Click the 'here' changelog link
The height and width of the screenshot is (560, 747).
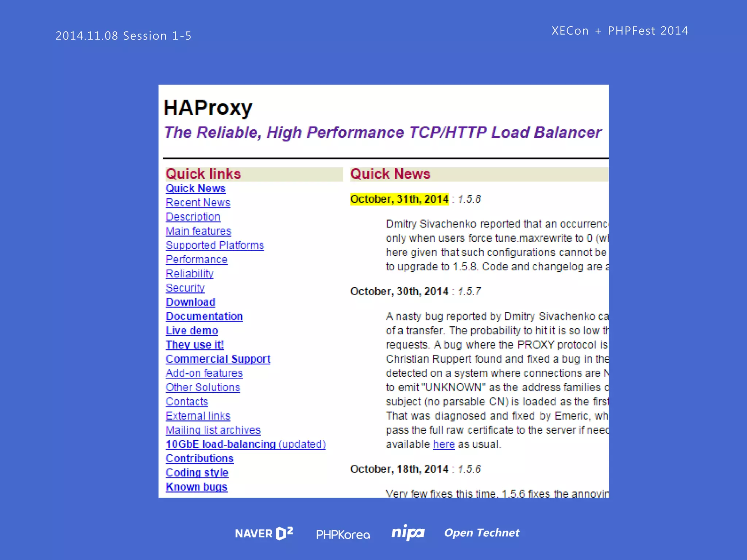point(444,444)
